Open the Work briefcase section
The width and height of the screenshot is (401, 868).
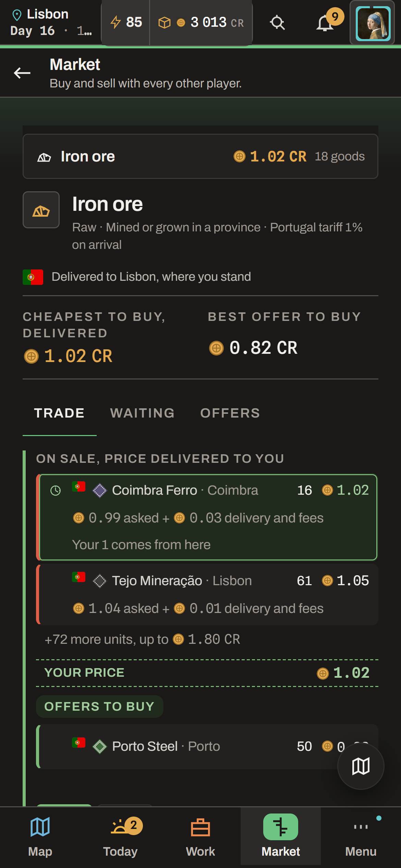[x=200, y=836]
